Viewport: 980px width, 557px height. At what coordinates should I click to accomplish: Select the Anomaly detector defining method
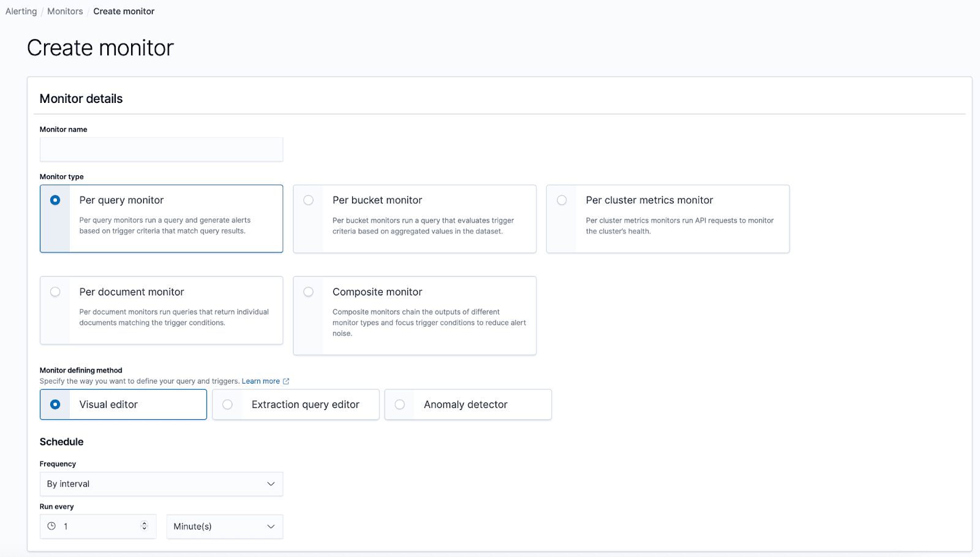tap(401, 404)
